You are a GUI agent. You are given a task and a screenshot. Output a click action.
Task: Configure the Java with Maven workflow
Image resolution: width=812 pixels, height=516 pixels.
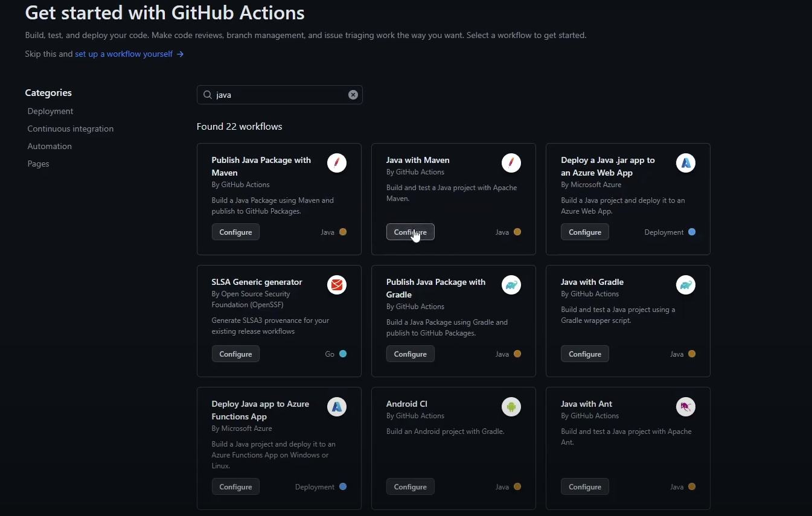coord(410,232)
